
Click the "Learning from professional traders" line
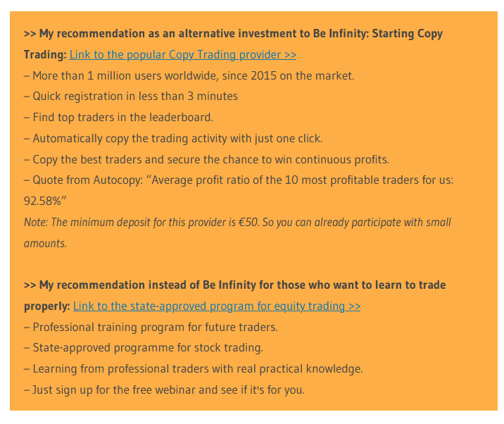[x=193, y=368]
